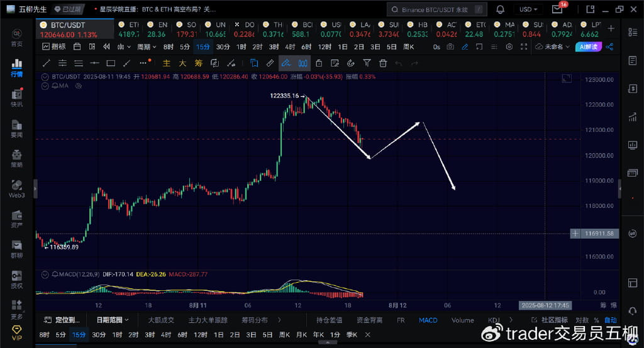Select the horizontal line drawing tool
The image size is (644, 348).
click(x=94, y=63)
